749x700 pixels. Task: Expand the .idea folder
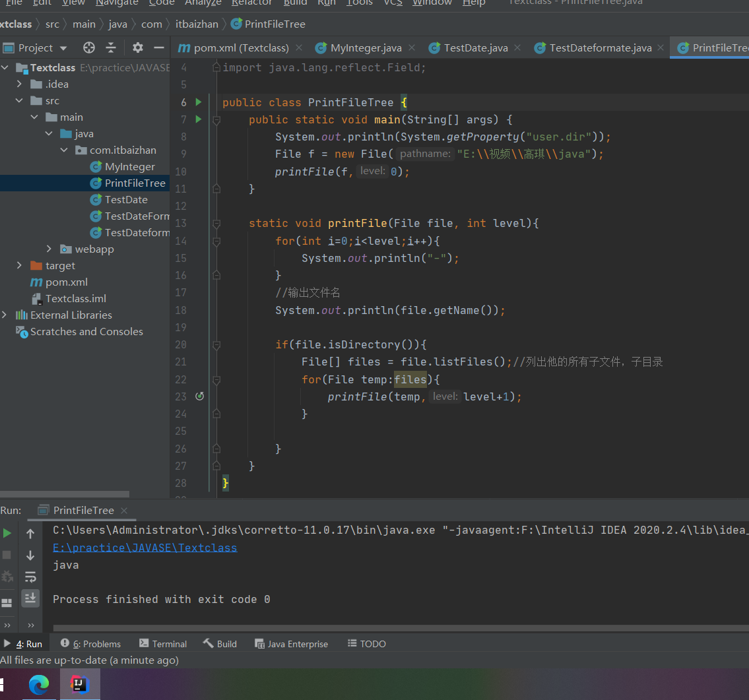pos(20,84)
